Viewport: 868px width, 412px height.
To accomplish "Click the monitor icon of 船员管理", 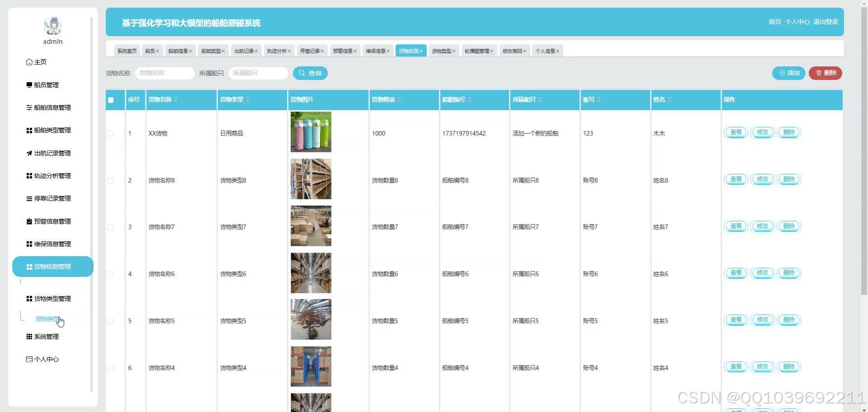I will point(29,85).
